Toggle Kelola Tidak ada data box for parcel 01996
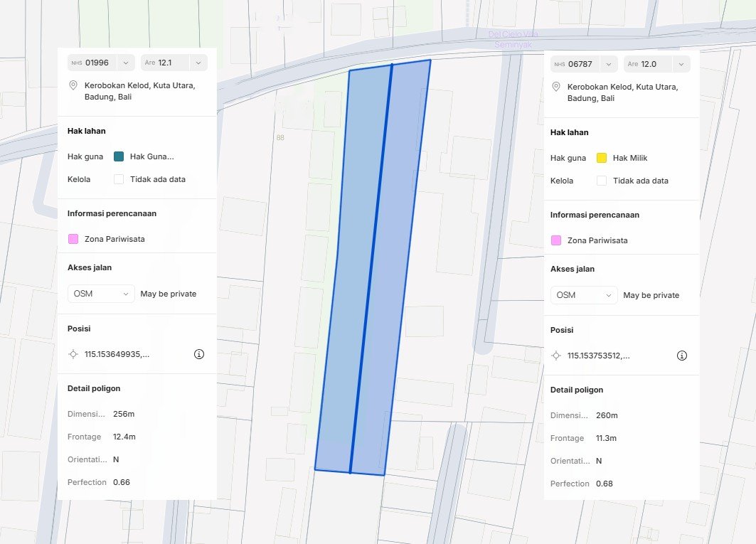Viewport: 756px width, 544px height. pos(119,179)
